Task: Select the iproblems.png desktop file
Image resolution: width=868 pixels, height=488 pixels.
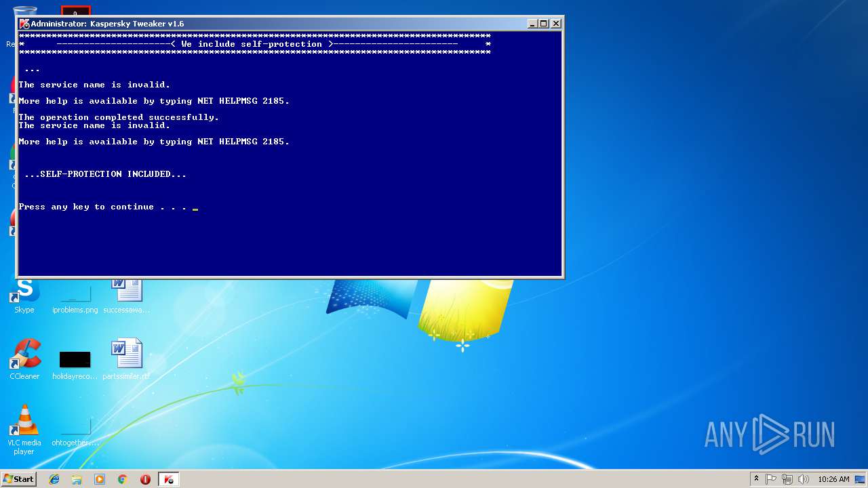Action: [x=75, y=296]
